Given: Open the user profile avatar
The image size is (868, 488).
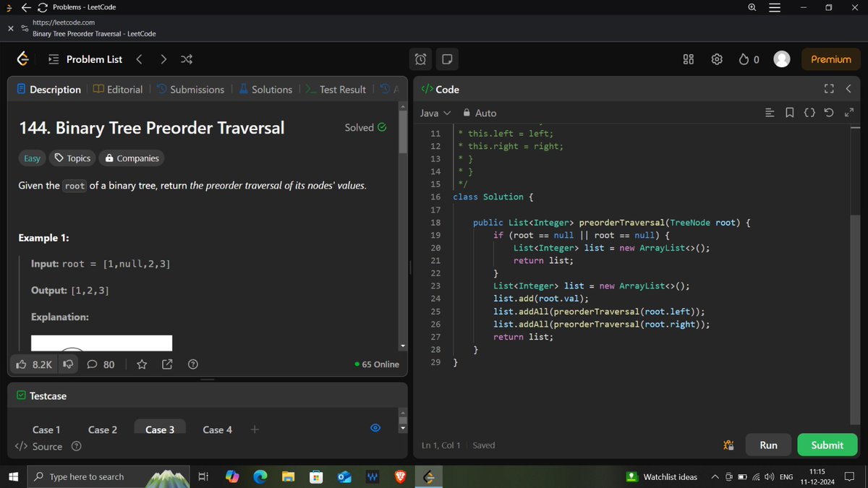Looking at the screenshot, I should point(782,59).
